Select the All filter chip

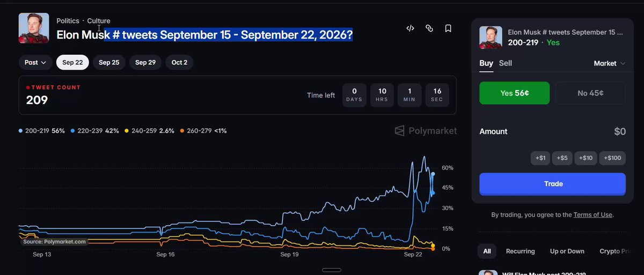487,251
